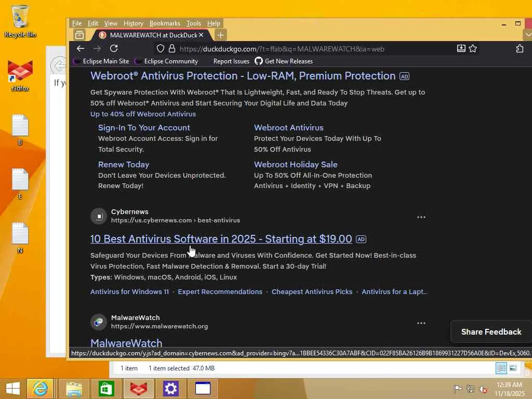The image size is (532, 399).
Task: Click the browser Back arrow
Action: [81, 48]
